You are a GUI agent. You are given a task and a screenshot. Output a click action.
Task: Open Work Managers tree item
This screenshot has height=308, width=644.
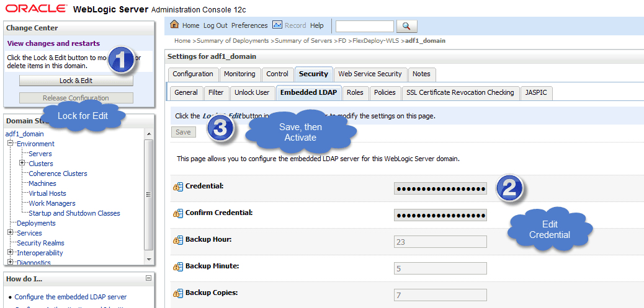[52, 203]
